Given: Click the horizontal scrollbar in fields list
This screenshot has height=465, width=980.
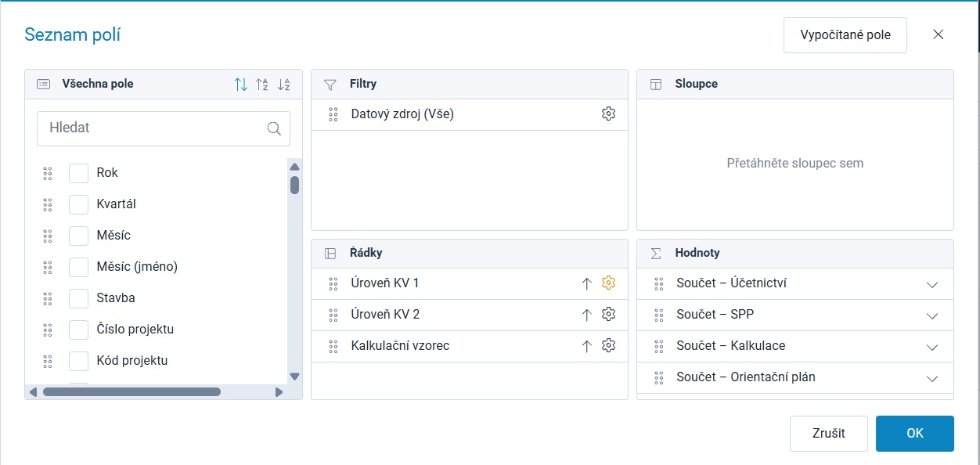Looking at the screenshot, I should pyautogui.click(x=132, y=392).
